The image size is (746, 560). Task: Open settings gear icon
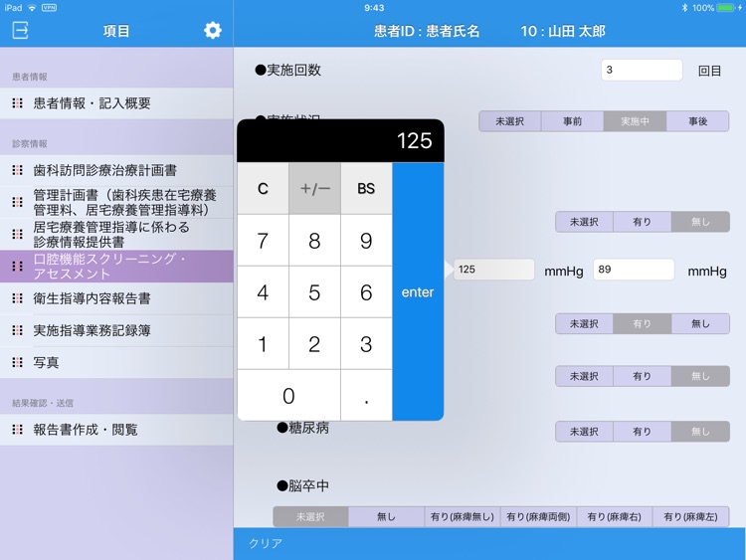[212, 30]
